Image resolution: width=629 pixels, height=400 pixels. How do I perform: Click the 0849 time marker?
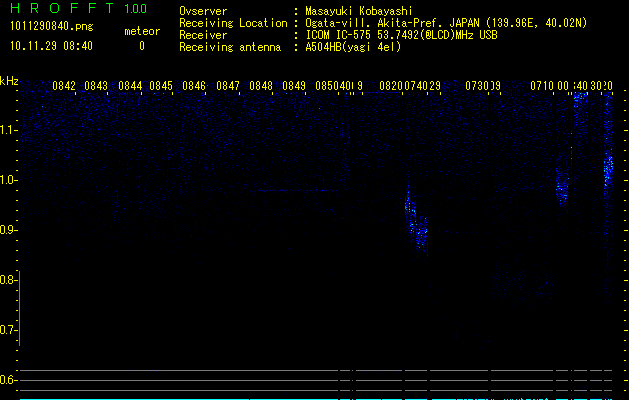pyautogui.click(x=294, y=86)
